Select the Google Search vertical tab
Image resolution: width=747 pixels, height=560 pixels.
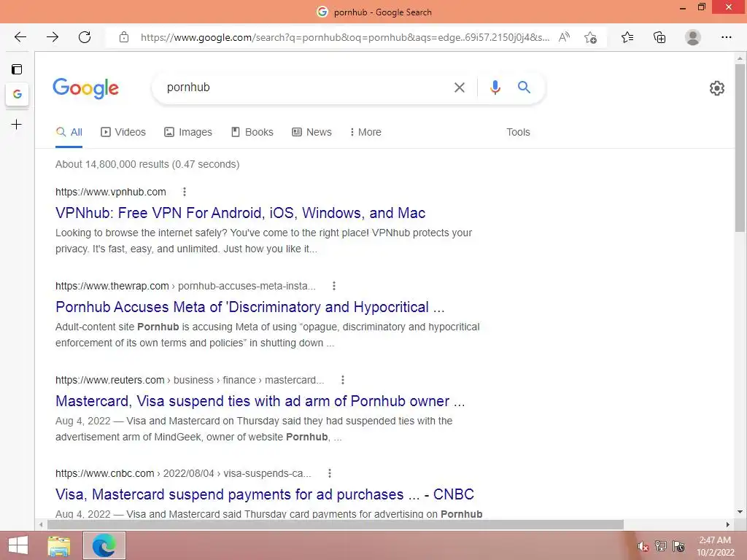(18, 94)
